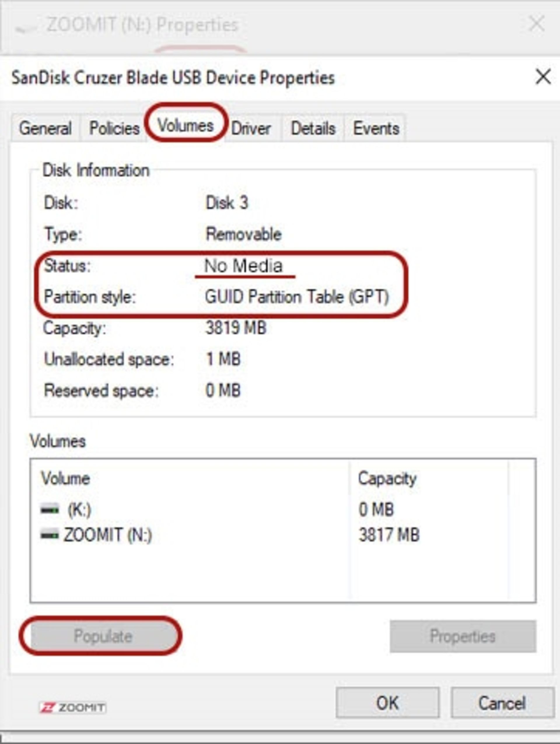Open the Policies tab
Viewport: 560px width, 744px height.
(x=114, y=129)
